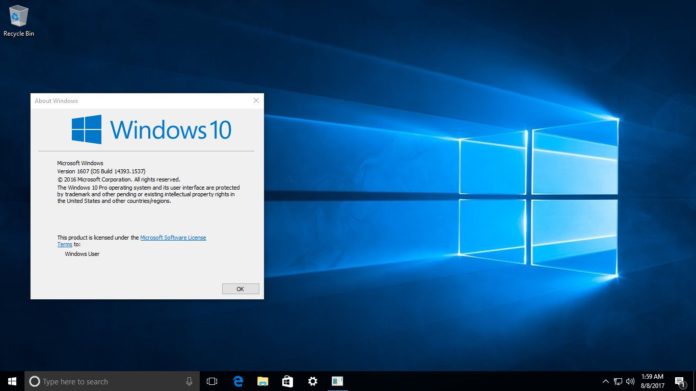This screenshot has height=391, width=696.
Task: Open the Windows Store taskbar icon
Action: click(x=288, y=381)
